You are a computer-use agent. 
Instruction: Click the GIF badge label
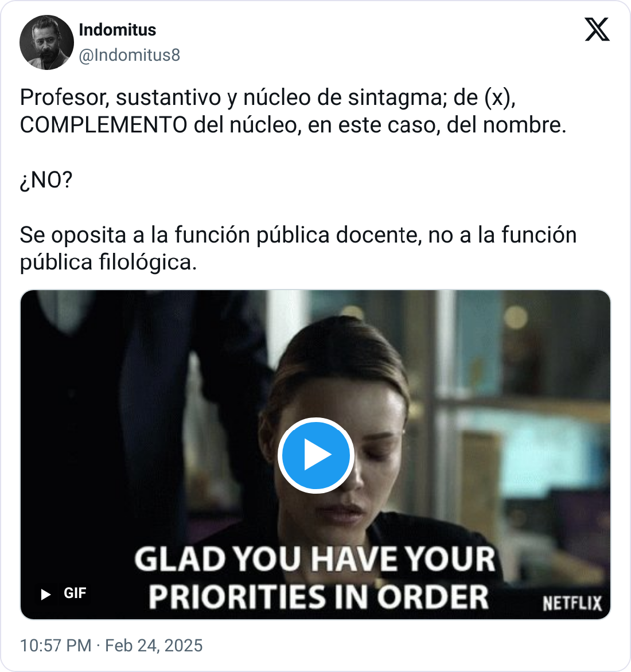(75, 593)
